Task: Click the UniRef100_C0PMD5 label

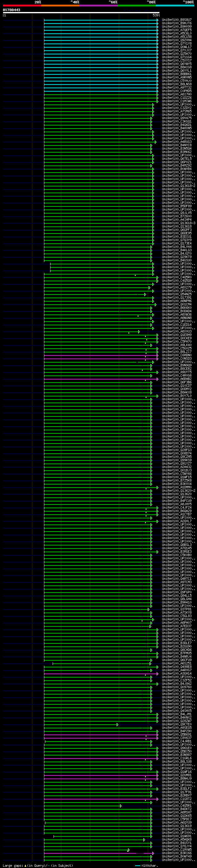Action: click(x=177, y=91)
